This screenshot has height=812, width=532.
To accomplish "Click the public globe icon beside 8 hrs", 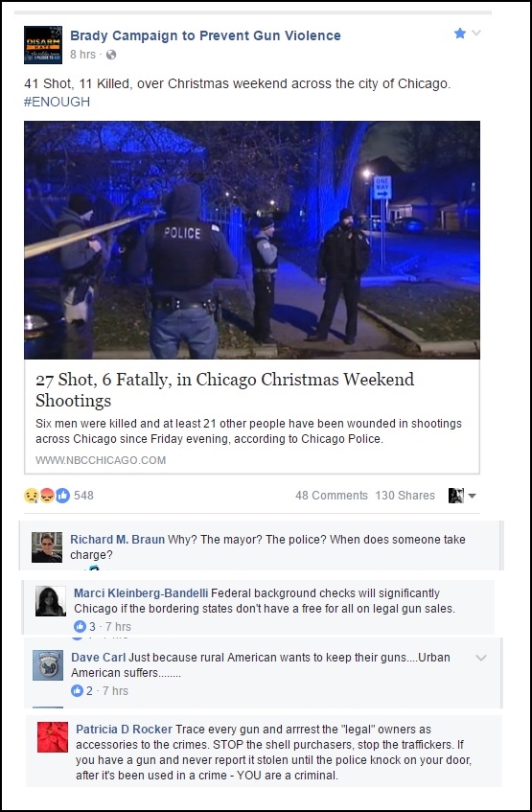I will click(x=111, y=55).
